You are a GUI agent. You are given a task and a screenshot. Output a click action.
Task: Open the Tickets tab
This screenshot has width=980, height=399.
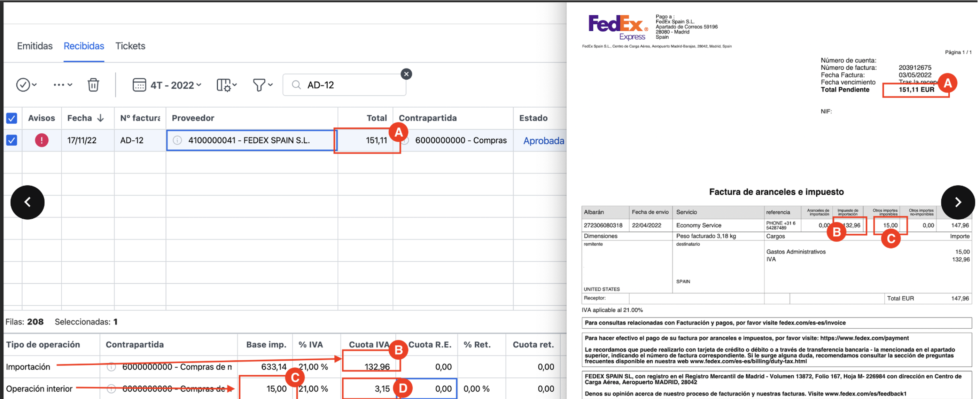point(130,46)
